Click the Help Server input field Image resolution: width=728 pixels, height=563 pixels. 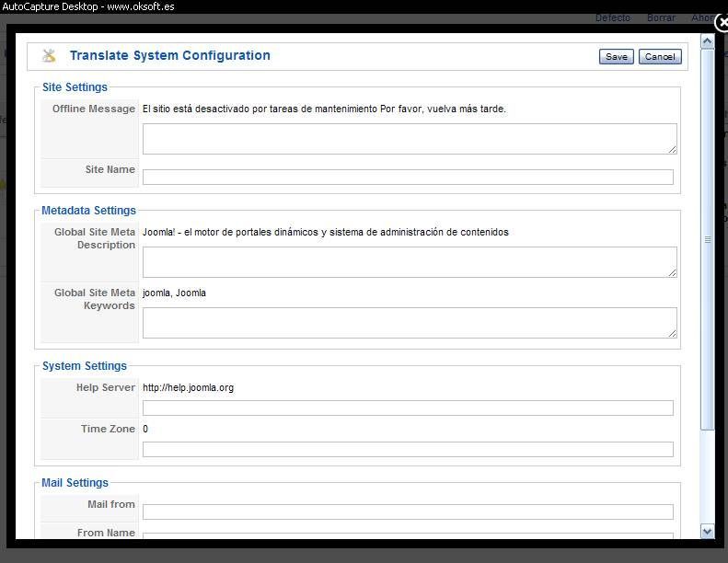(x=408, y=408)
